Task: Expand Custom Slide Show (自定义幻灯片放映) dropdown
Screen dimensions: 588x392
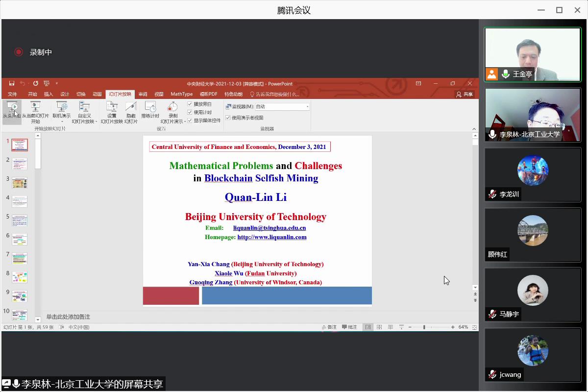Action: pos(96,122)
